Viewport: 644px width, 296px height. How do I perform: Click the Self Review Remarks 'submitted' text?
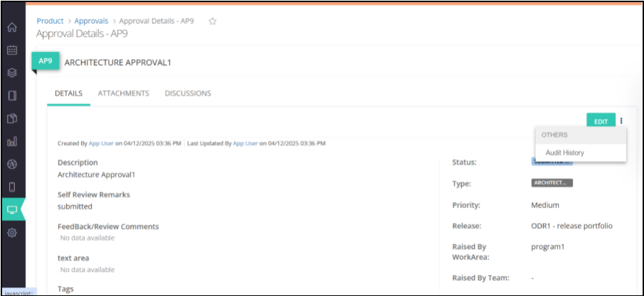75,207
